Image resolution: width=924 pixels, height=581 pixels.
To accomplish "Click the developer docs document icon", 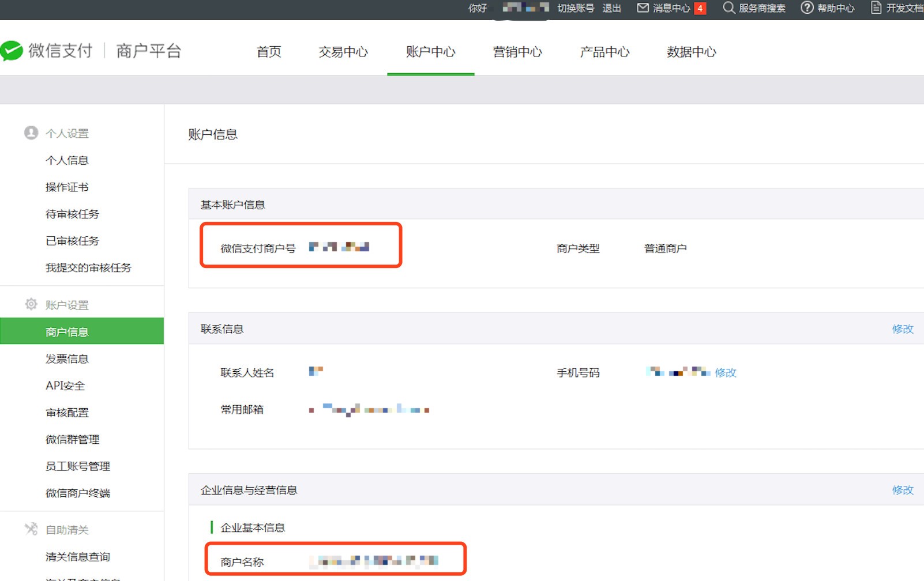I will coord(876,7).
